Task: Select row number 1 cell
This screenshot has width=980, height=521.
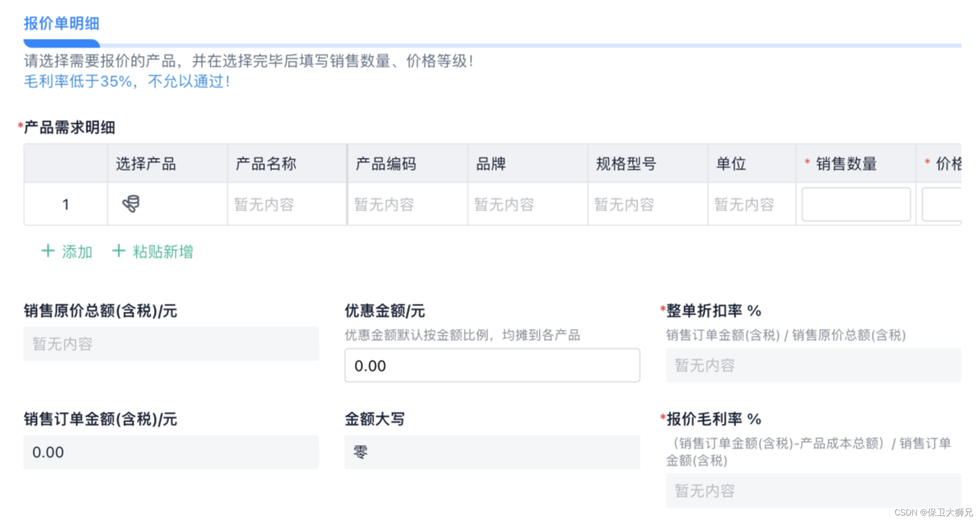Action: 66,204
